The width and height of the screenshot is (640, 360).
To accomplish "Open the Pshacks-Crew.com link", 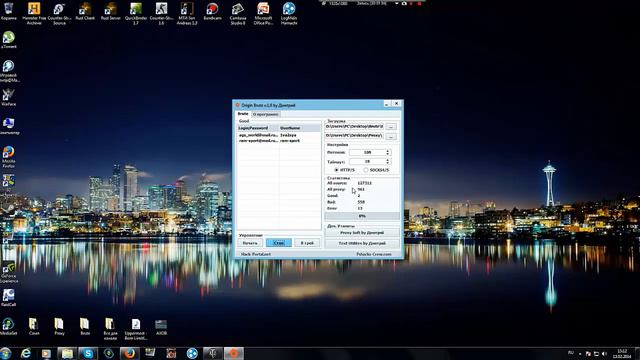I will (374, 254).
